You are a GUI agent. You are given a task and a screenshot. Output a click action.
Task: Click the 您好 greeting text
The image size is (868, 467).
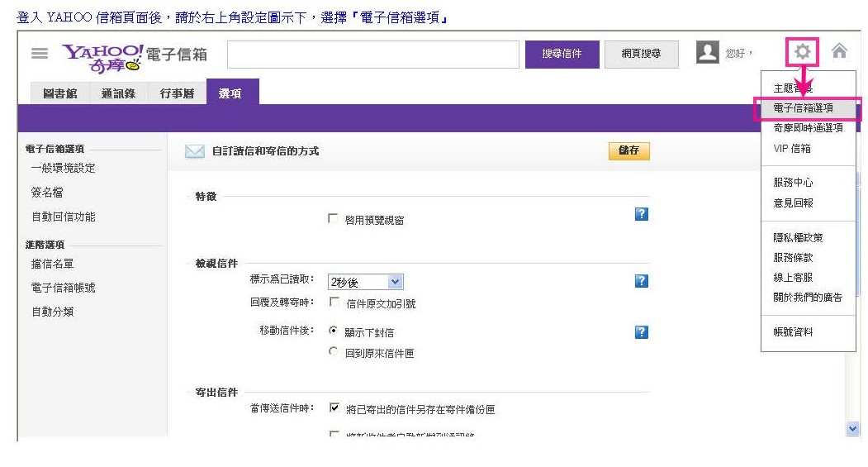tap(739, 54)
